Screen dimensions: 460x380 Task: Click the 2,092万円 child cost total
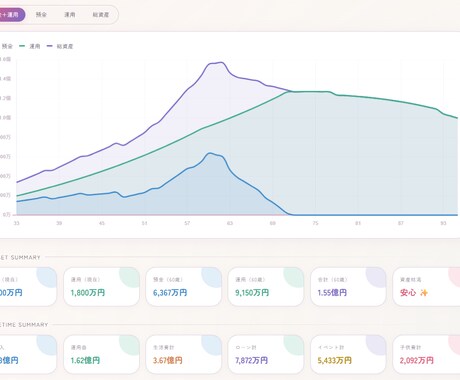[417, 360]
